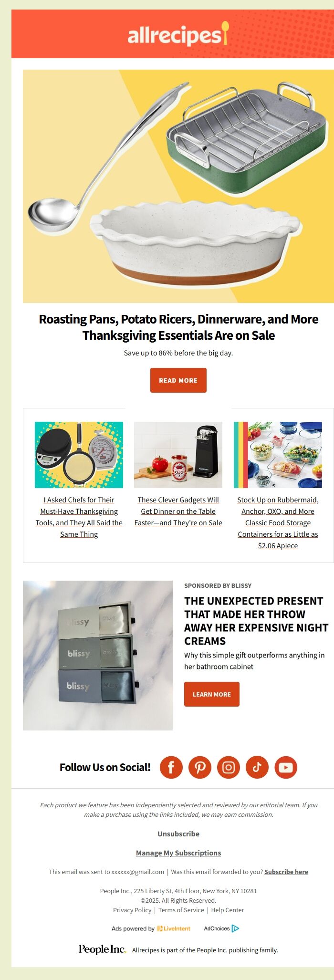
Task: Click the LEARN MORE button in the Blissy ad
Action: (211, 694)
